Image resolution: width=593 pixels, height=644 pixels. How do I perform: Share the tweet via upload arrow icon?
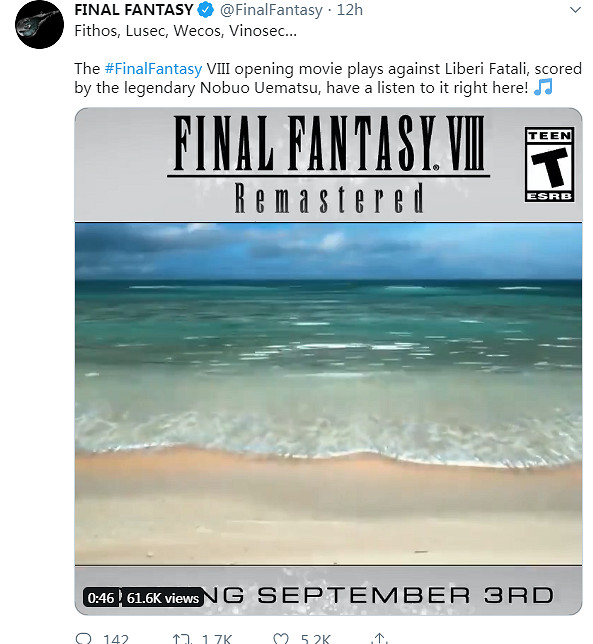(x=379, y=639)
